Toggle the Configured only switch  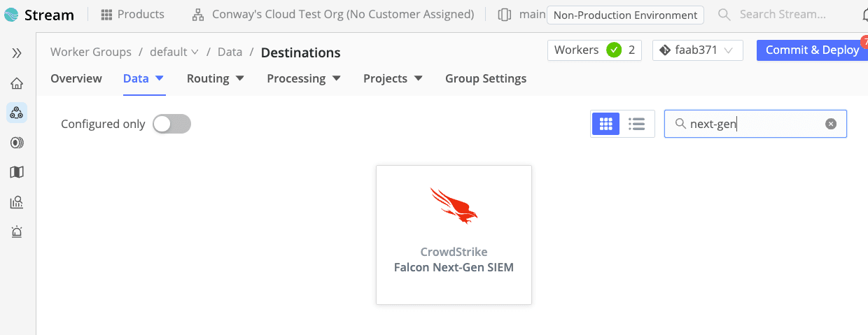pyautogui.click(x=171, y=124)
